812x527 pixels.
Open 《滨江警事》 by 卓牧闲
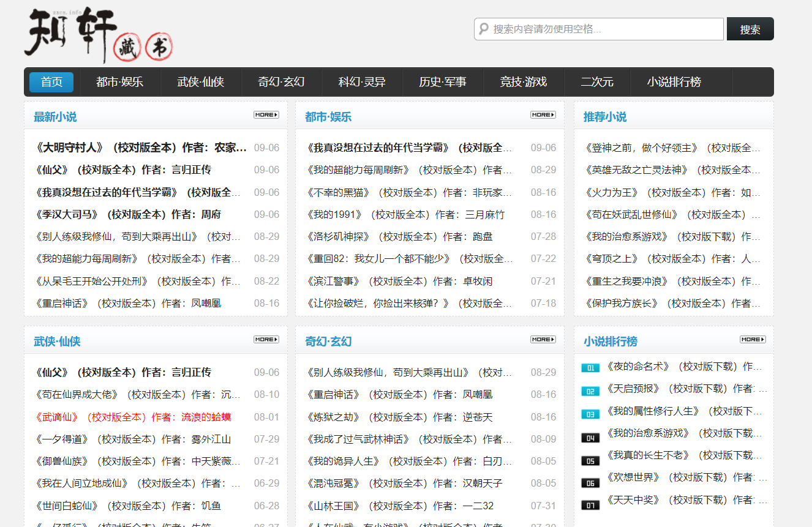click(399, 281)
